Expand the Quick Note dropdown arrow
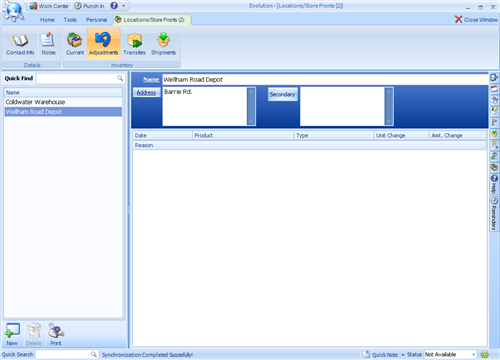The image size is (500, 360). click(x=403, y=355)
